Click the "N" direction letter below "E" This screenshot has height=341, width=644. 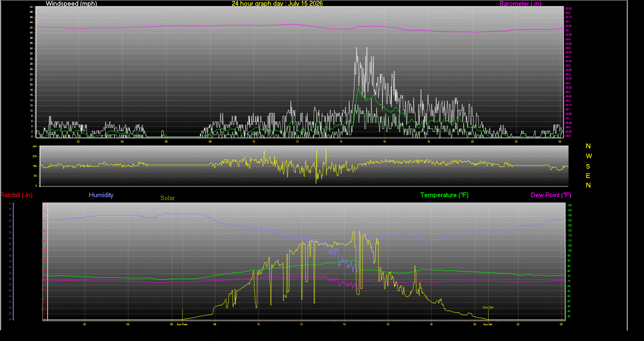[x=588, y=185]
